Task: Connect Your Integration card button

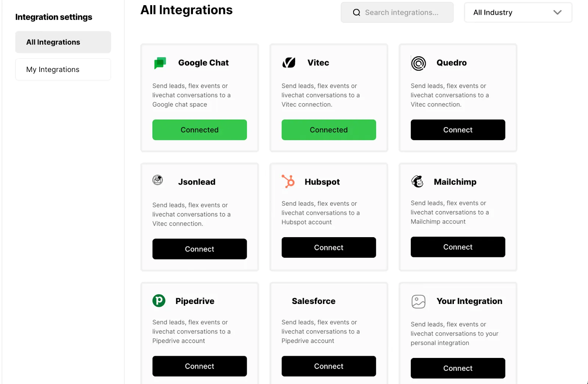Action: pyautogui.click(x=458, y=368)
